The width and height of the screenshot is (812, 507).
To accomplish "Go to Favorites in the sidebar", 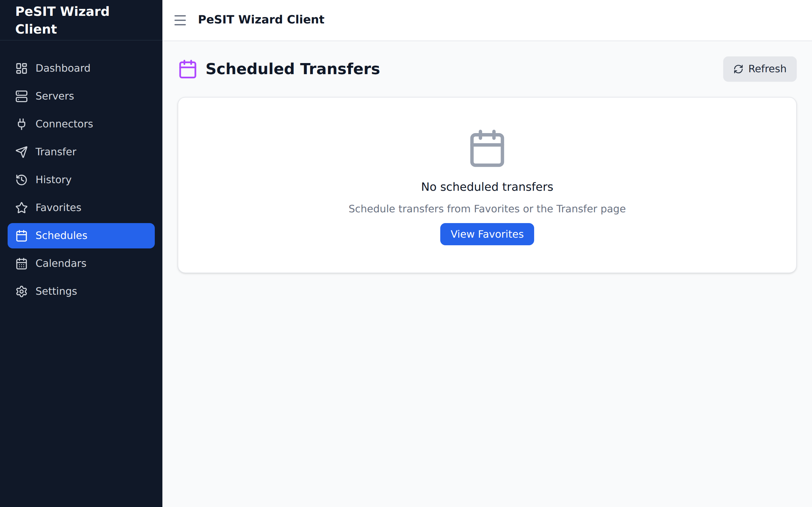I will pyautogui.click(x=58, y=208).
